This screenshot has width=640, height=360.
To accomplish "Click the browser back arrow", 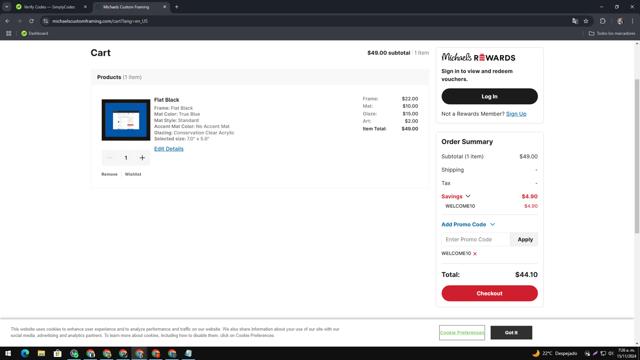I will 7,21.
